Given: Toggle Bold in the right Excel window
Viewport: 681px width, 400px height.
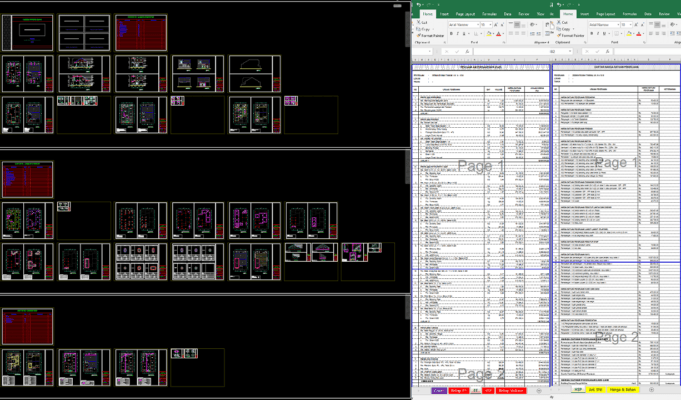Looking at the screenshot, I should [x=591, y=33].
